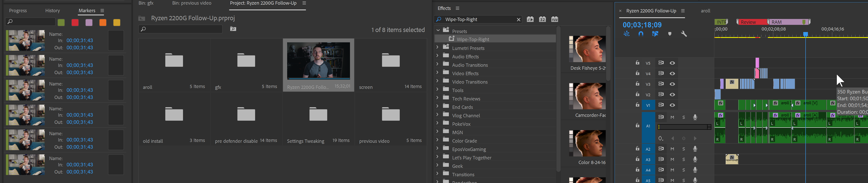The width and height of the screenshot is (868, 183).
Task: Hide V1 track output eye
Action: (672, 105)
